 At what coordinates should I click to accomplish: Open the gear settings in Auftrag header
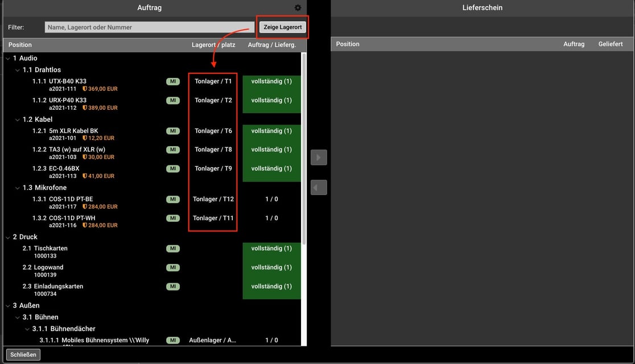click(298, 8)
